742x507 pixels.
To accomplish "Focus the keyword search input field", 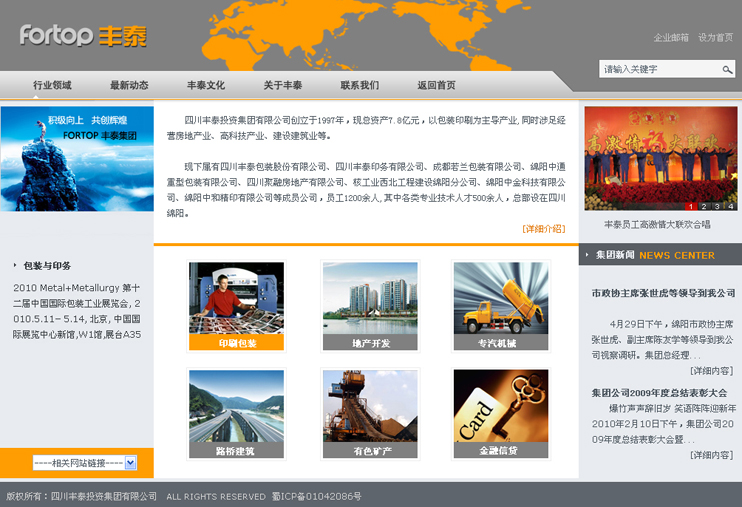I will 659,70.
